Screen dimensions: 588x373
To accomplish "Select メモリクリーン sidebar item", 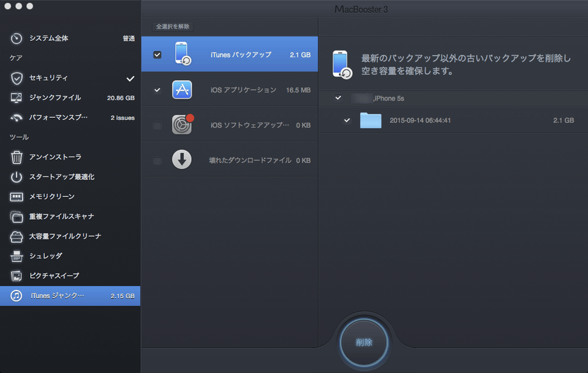I will (70, 196).
